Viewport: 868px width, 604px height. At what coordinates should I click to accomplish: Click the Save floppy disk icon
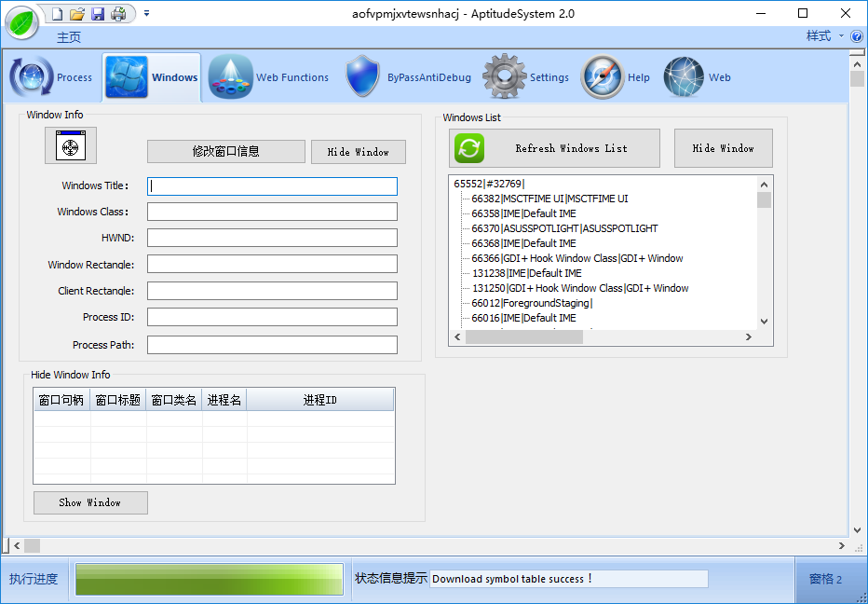(x=98, y=14)
